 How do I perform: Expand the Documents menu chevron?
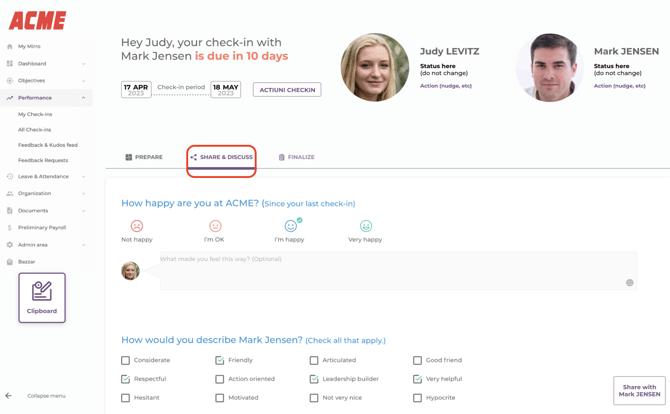point(83,211)
